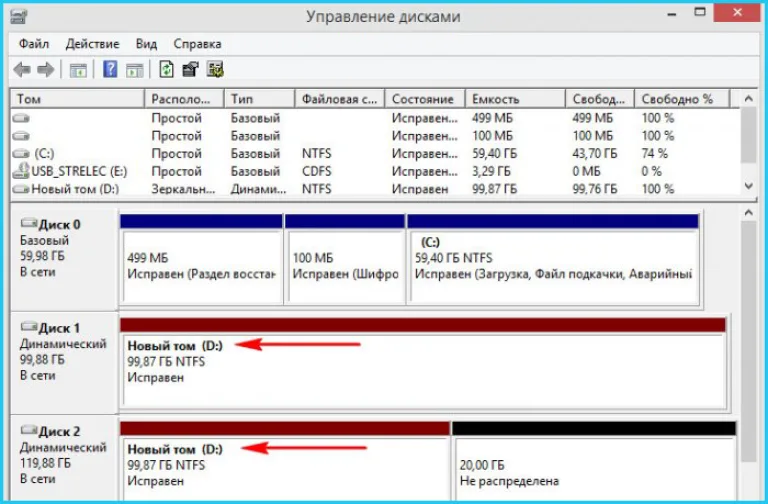Sort by the Свобод... column header
Image resolution: width=768 pixels, height=504 pixels.
(600, 99)
